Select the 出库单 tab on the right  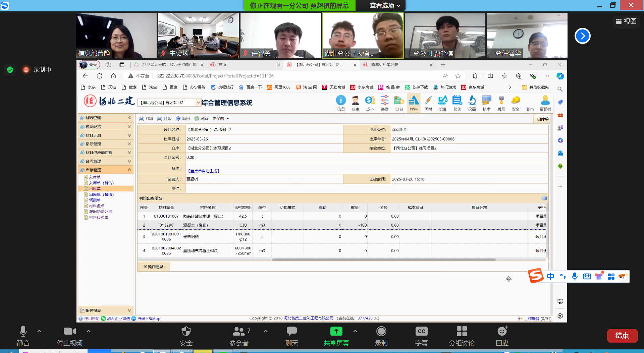click(x=542, y=119)
